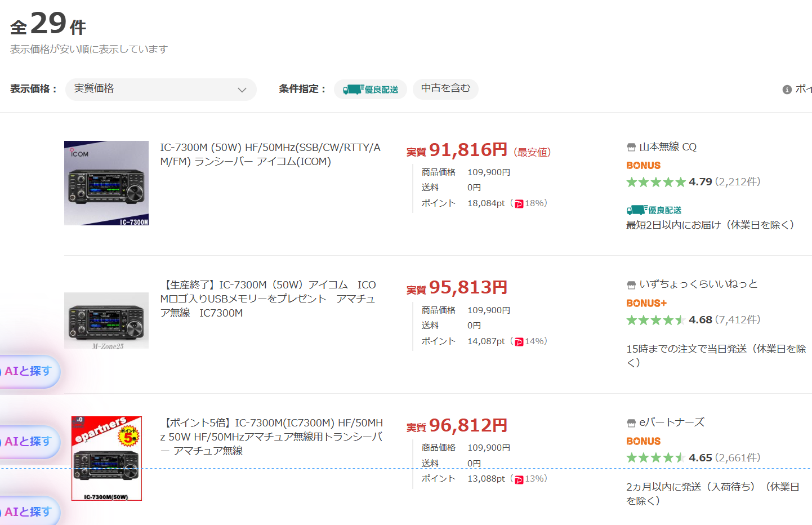This screenshot has height=525, width=812.
Task: Click the PayPay icon beside 14% points
Action: (x=519, y=342)
